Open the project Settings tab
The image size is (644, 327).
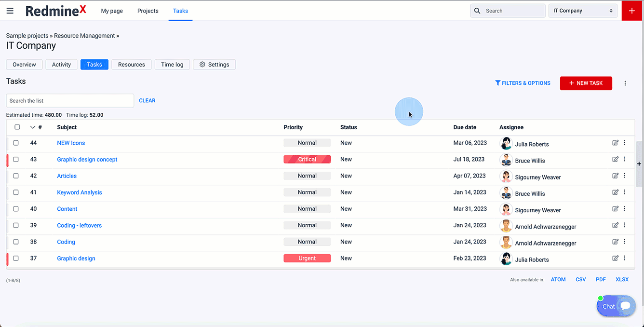(x=215, y=65)
